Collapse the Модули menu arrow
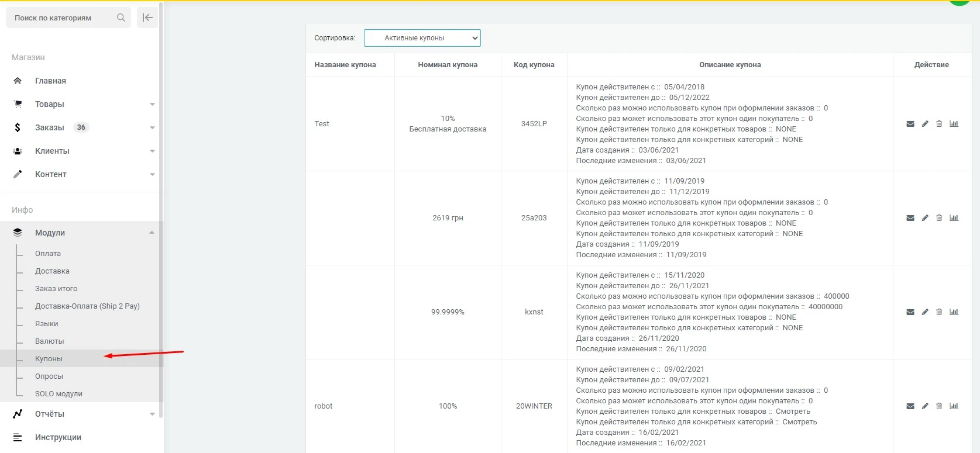Viewport: 980px width, 453px height. coord(152,233)
